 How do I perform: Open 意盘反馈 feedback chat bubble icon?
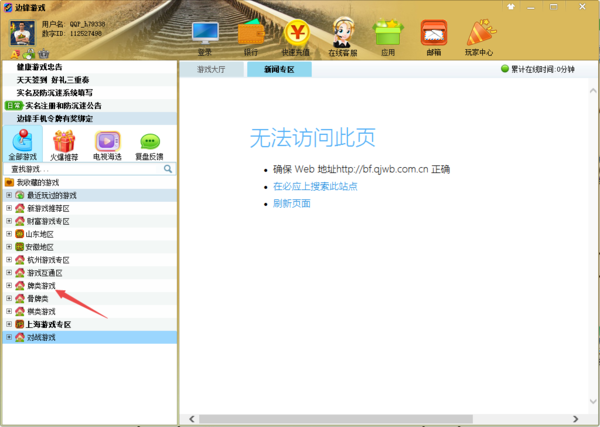point(149,144)
